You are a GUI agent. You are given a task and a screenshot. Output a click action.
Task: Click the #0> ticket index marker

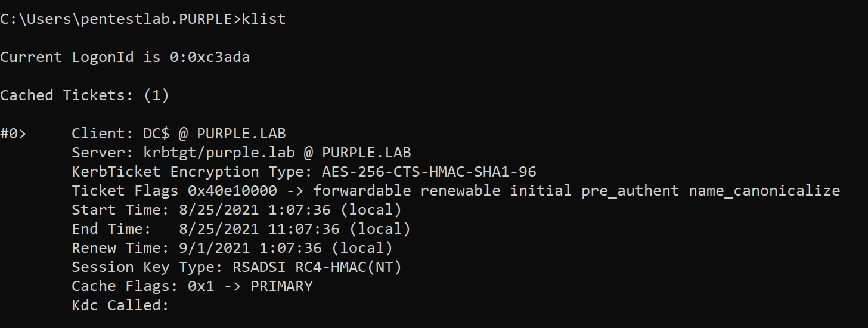tap(13, 134)
